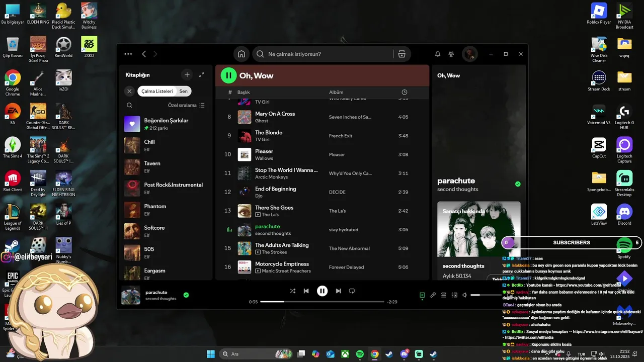This screenshot has height=362, width=644.
Task: Toggle the liked checkmark in the now-playing panel
Action: click(518, 184)
